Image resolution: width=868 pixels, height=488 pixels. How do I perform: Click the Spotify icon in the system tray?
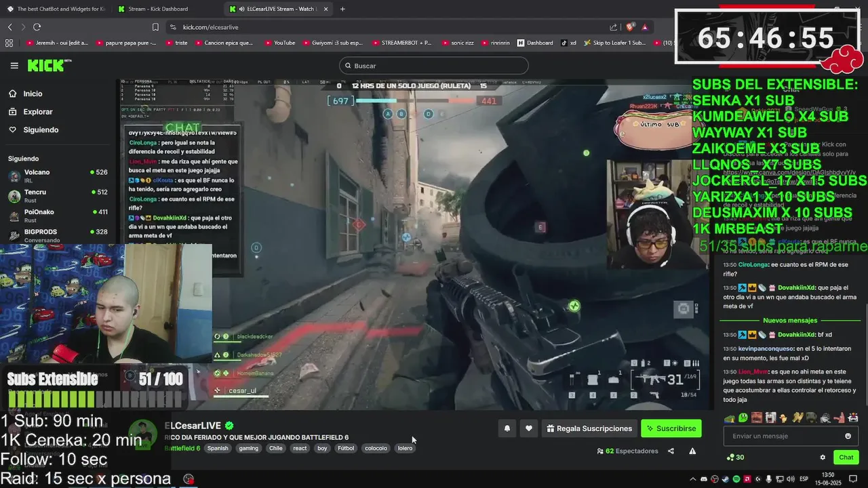point(736,479)
